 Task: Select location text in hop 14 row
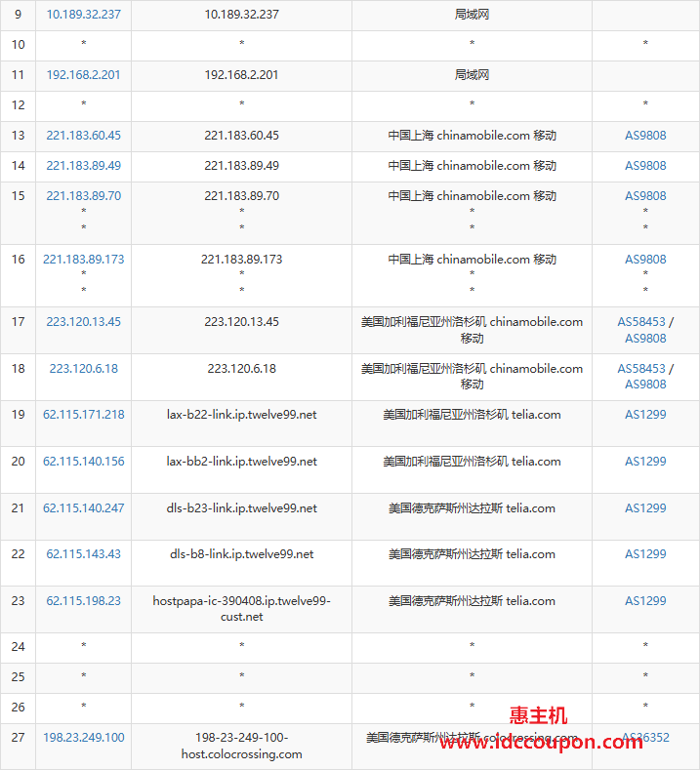472,166
